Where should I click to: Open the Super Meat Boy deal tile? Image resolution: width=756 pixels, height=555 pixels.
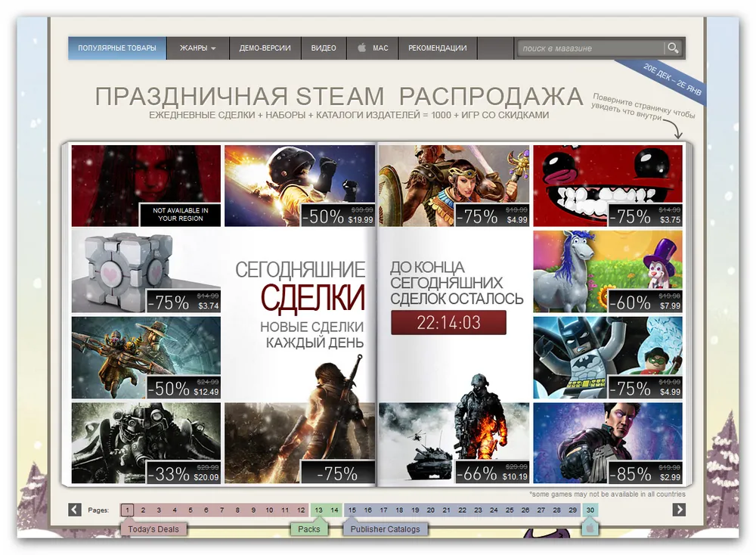(607, 185)
